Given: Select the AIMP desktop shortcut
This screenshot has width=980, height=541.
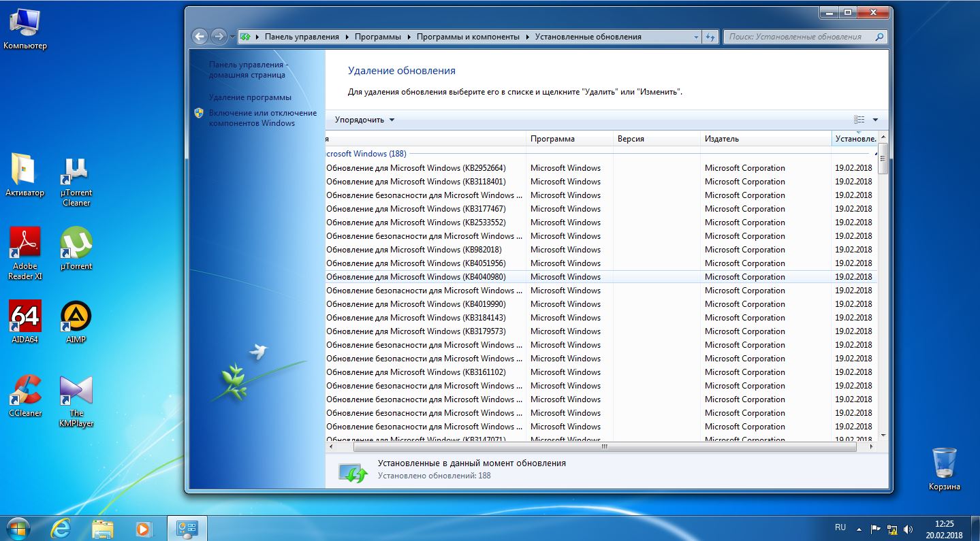Looking at the screenshot, I should (x=76, y=322).
